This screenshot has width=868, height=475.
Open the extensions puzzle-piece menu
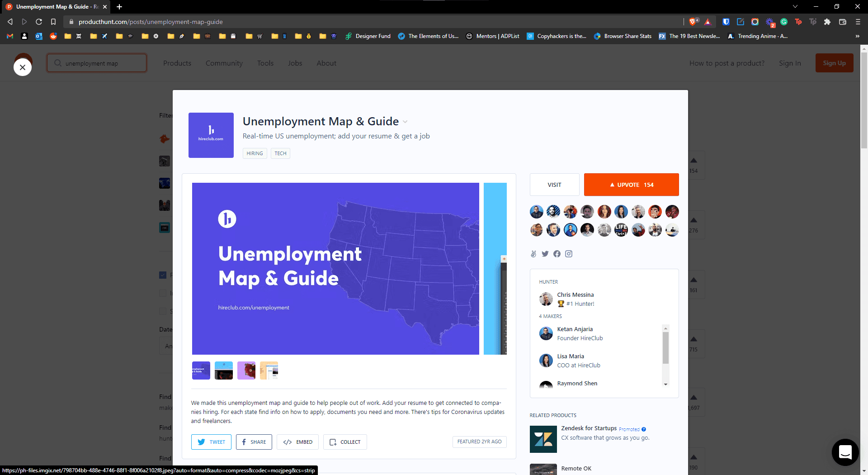(x=827, y=22)
